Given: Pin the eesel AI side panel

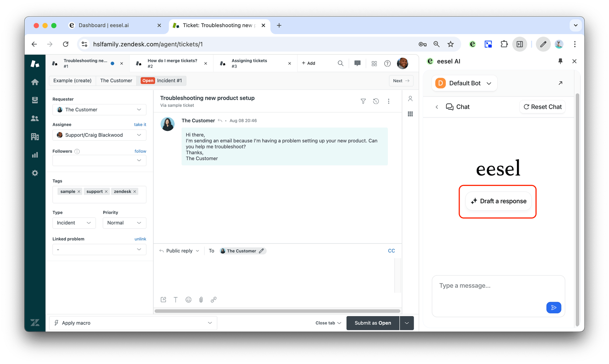Looking at the screenshot, I should click(x=560, y=61).
